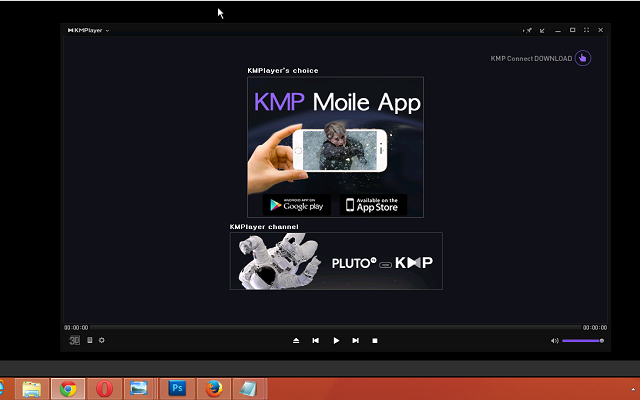Image resolution: width=640 pixels, height=400 pixels.
Task: Toggle 3D mode
Action: tap(74, 341)
